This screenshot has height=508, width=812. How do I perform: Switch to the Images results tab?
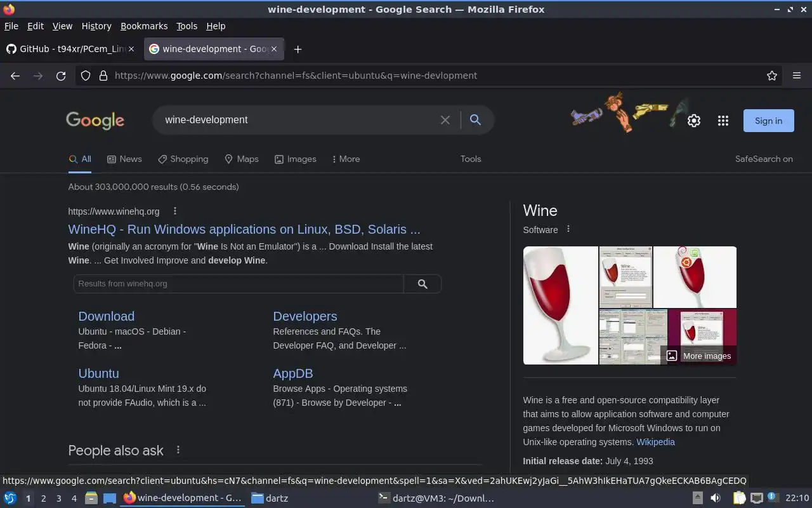[x=295, y=159]
